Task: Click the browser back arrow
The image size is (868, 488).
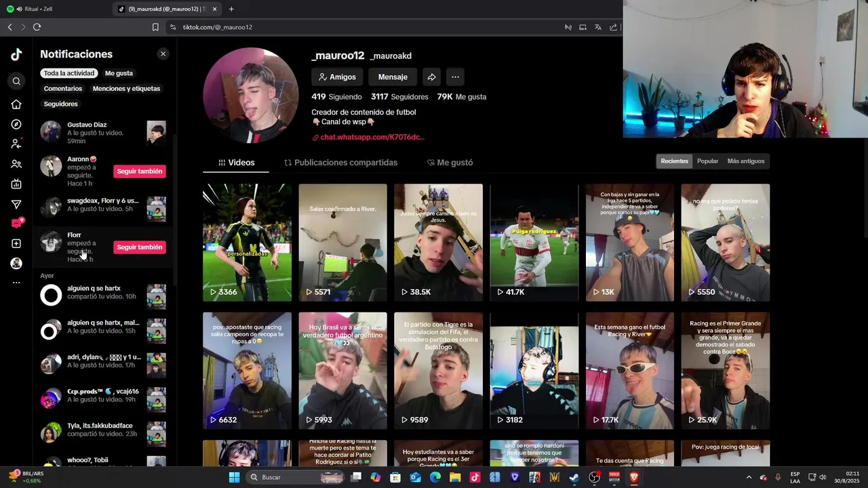Action: coord(9,27)
